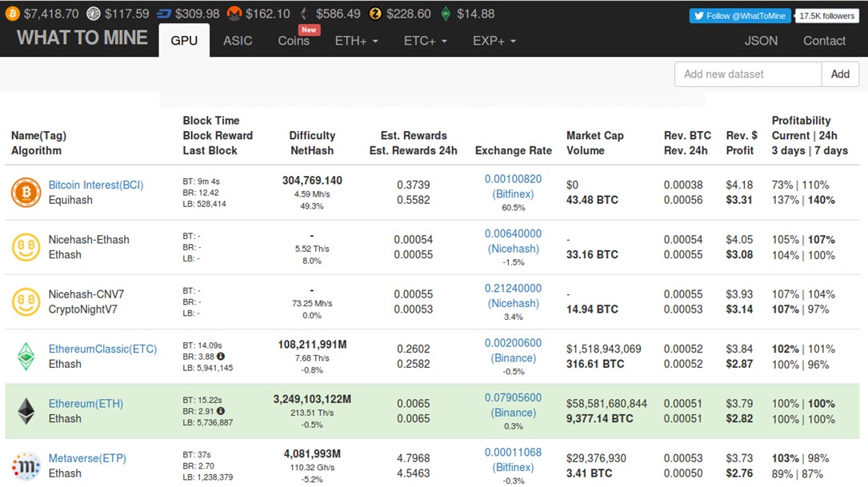
Task: Click the Litecoin price ticker icon
Action: pos(94,14)
